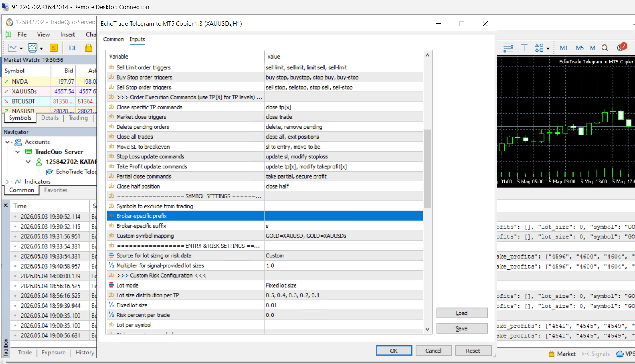This screenshot has width=635, height=364.
Task: Click the Reset button
Action: point(473,351)
